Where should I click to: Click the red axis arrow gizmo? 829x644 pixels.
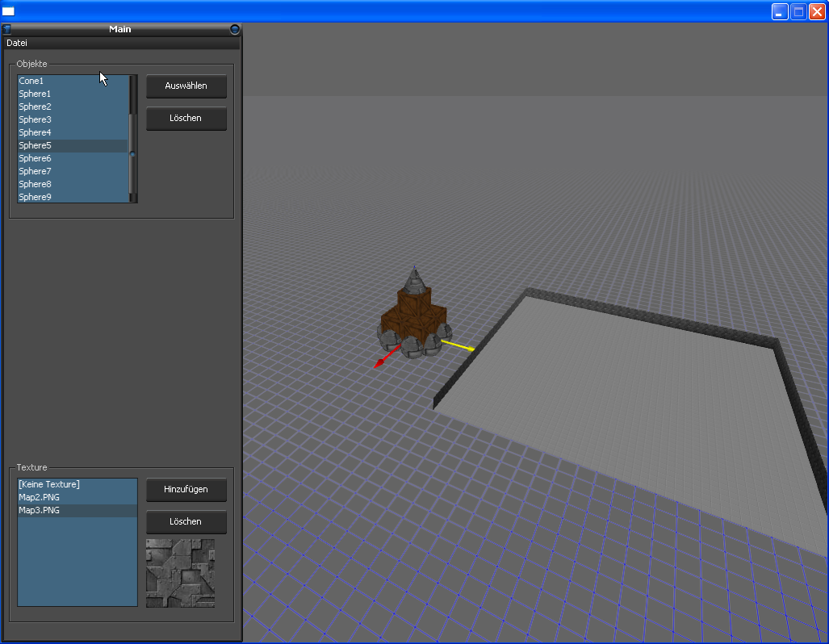tap(386, 357)
